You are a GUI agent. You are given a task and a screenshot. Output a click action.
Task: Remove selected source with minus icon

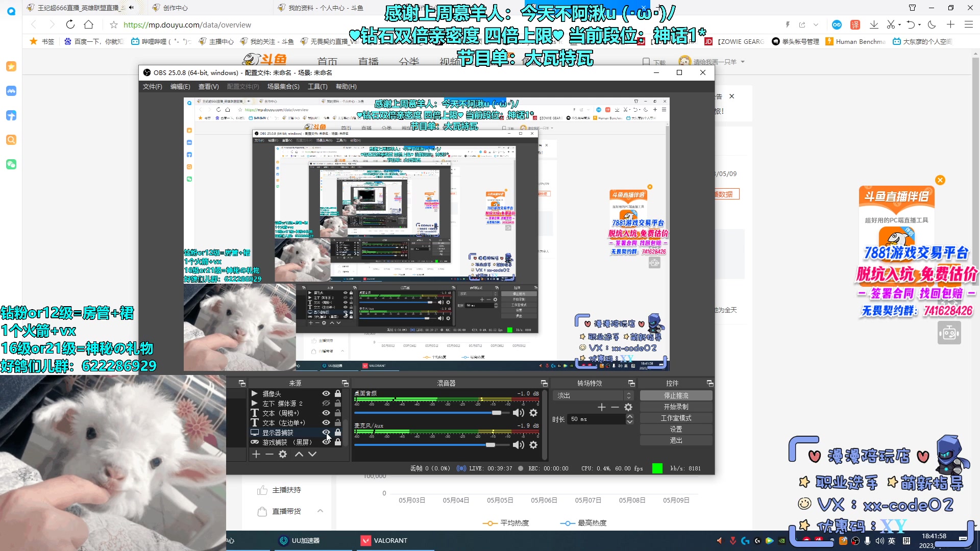269,454
